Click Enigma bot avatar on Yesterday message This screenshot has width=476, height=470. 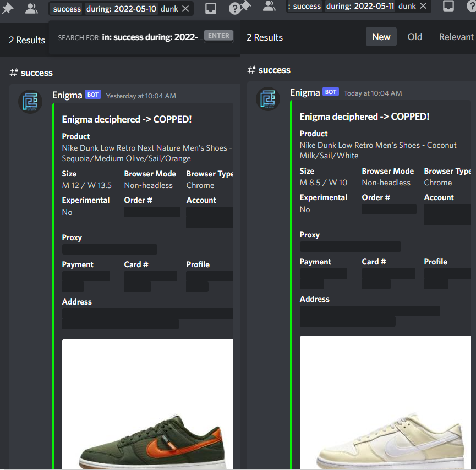(30, 102)
